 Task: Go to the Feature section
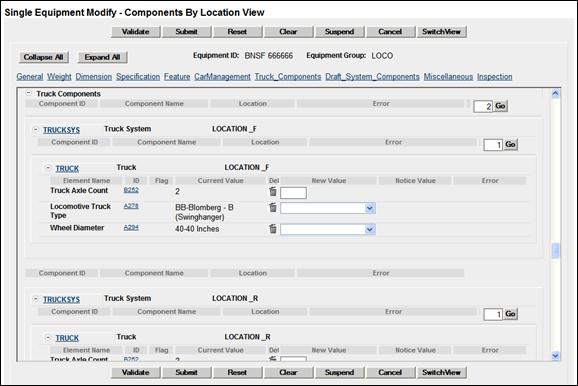pyautogui.click(x=177, y=77)
